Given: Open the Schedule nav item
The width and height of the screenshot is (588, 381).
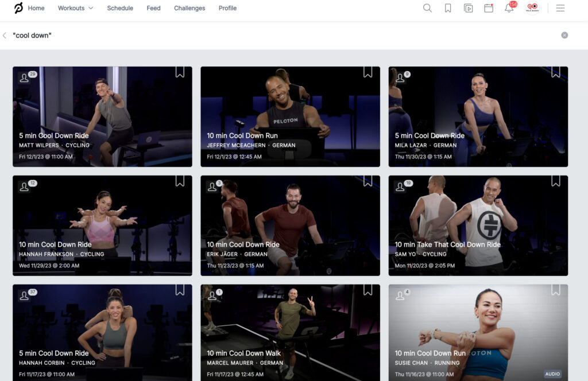Looking at the screenshot, I should point(120,8).
